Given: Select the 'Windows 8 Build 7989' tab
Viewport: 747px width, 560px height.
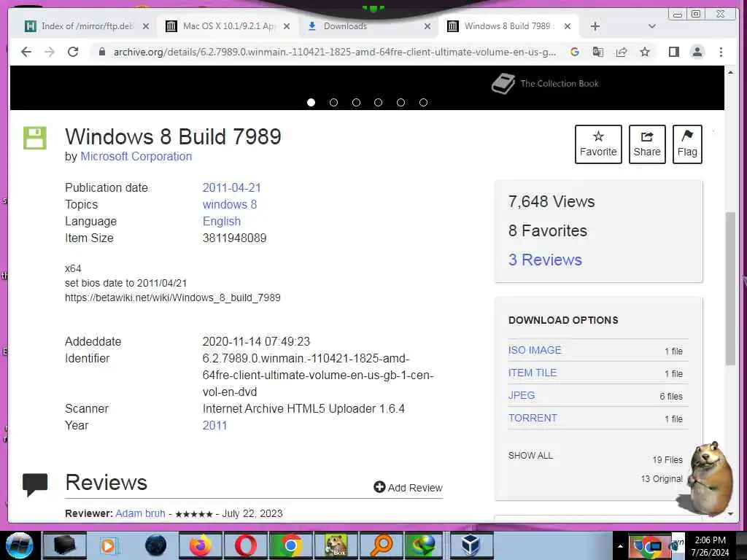Looking at the screenshot, I should pos(508,26).
